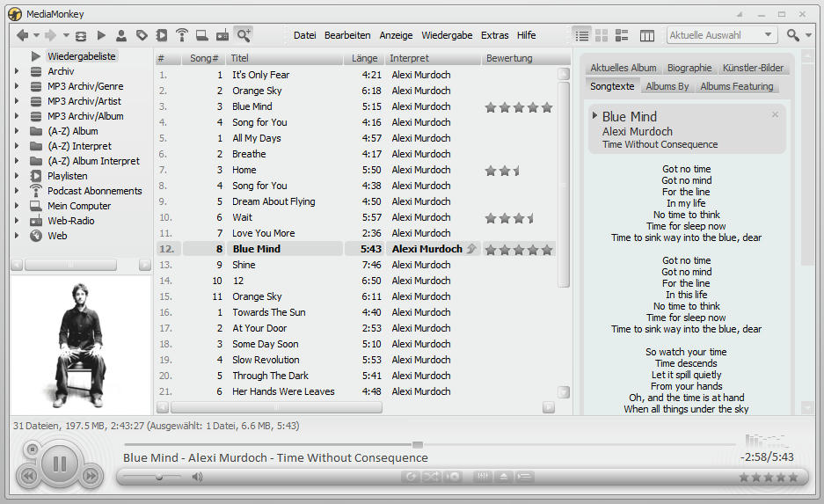The height and width of the screenshot is (504, 824).
Task: Click the MP3 Archiv/Artist database icon
Action: pyautogui.click(x=36, y=101)
